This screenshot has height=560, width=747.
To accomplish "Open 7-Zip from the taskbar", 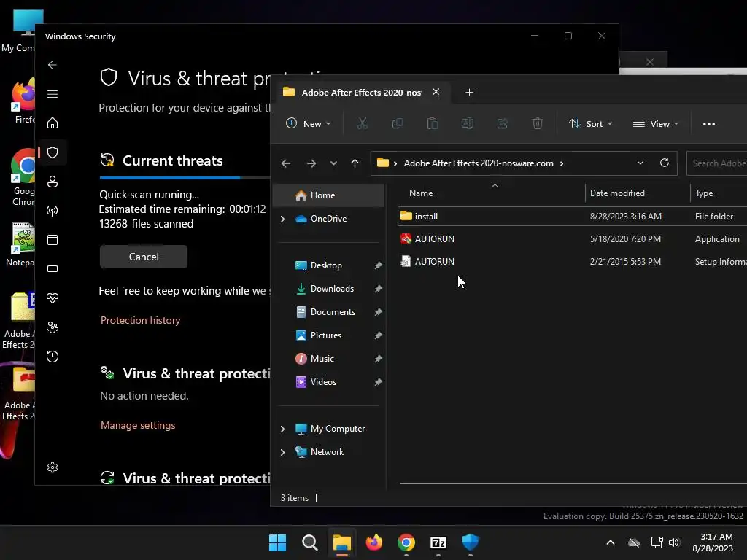I will coord(438,542).
